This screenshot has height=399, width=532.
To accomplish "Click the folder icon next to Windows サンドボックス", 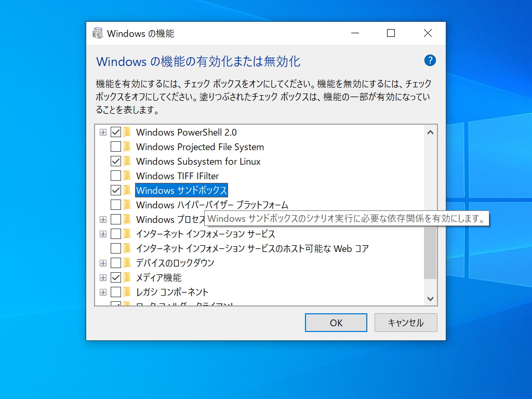I will click(x=127, y=190).
